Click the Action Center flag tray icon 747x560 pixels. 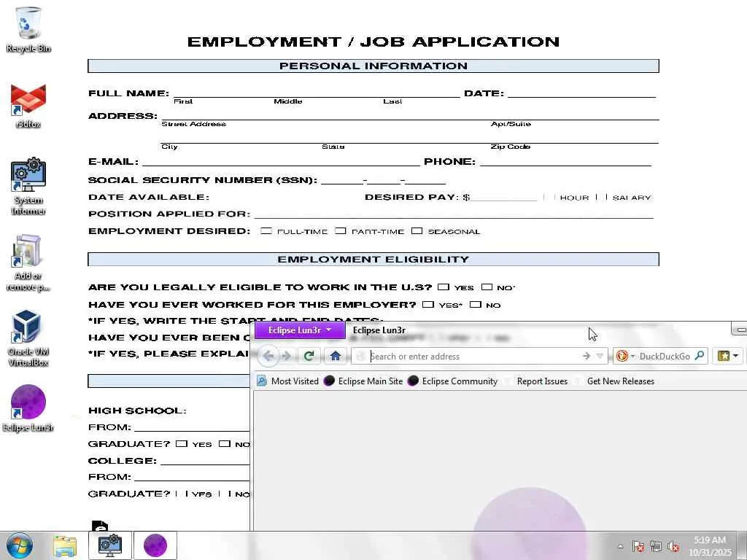638,546
